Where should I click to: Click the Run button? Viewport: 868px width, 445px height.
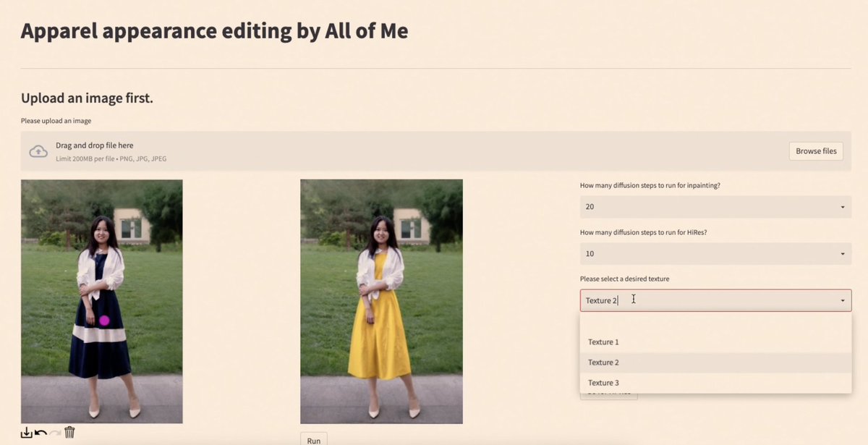pos(314,440)
